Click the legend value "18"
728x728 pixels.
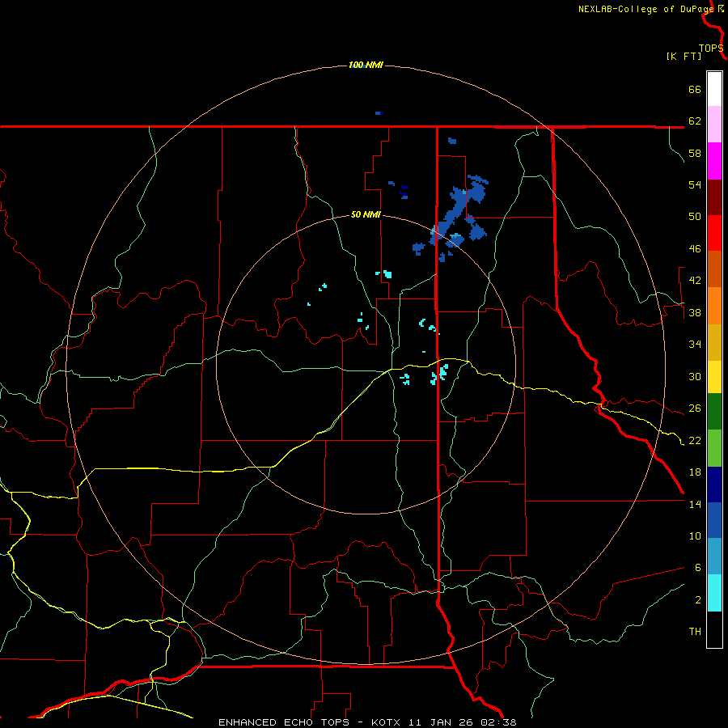(x=695, y=472)
